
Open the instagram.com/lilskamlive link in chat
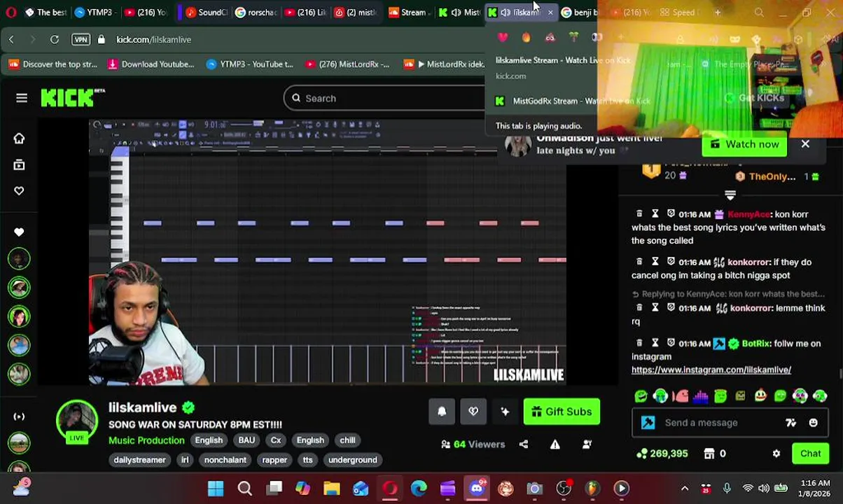711,370
